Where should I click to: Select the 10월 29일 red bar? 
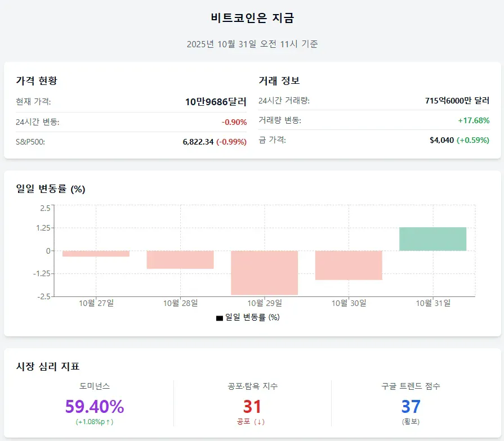264,273
